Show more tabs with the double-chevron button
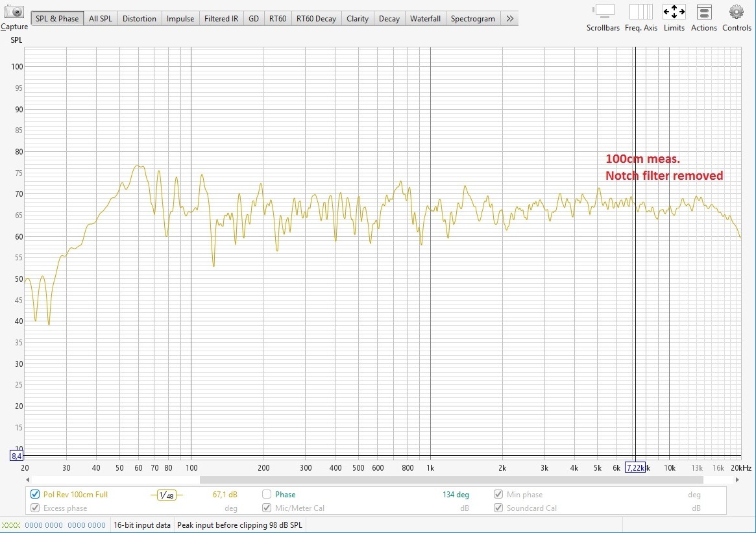Viewport: 756px width, 533px height. click(509, 18)
